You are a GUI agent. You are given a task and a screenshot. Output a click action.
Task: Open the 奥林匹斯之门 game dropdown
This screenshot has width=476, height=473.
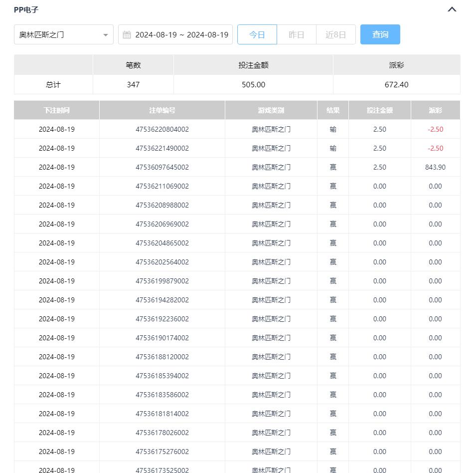63,35
